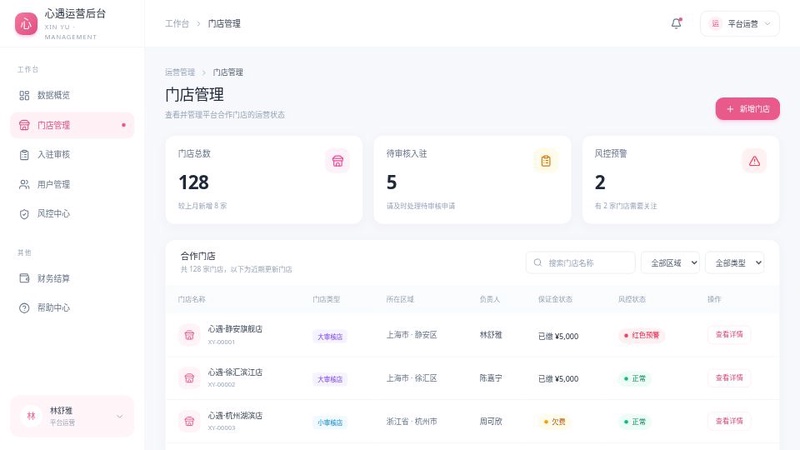This screenshot has height=450, width=800.
Task: Click 陈嘉宁 in the 负责人 column
Action: [x=490, y=379]
